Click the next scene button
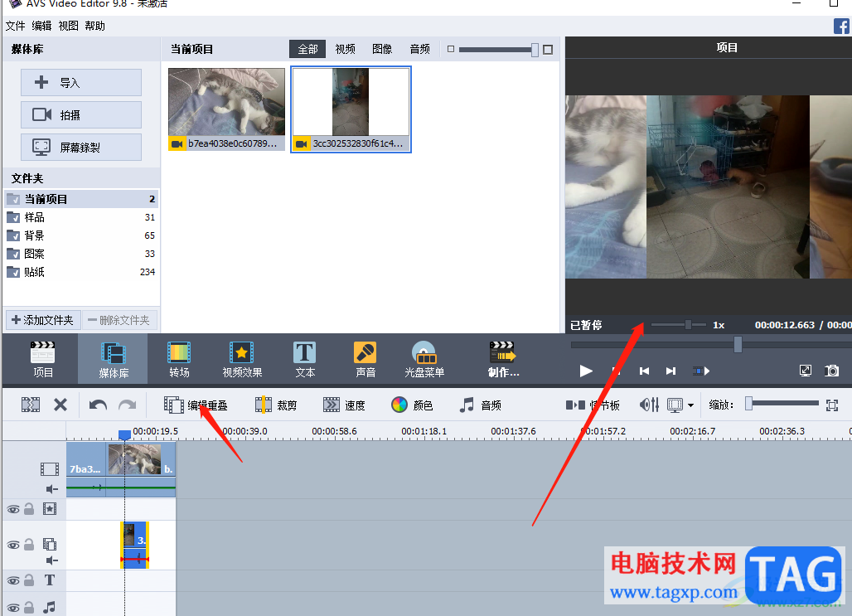852x616 pixels. [701, 371]
